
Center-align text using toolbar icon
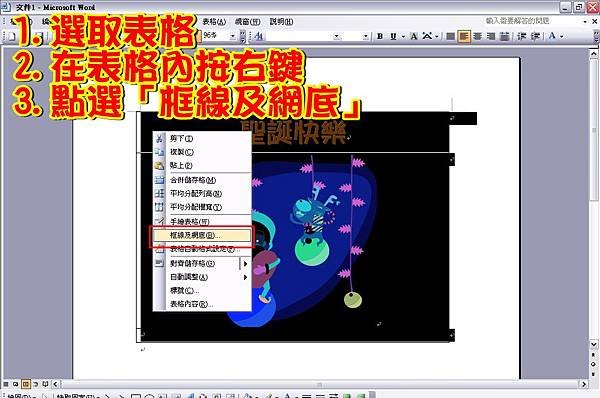pyautogui.click(x=477, y=36)
